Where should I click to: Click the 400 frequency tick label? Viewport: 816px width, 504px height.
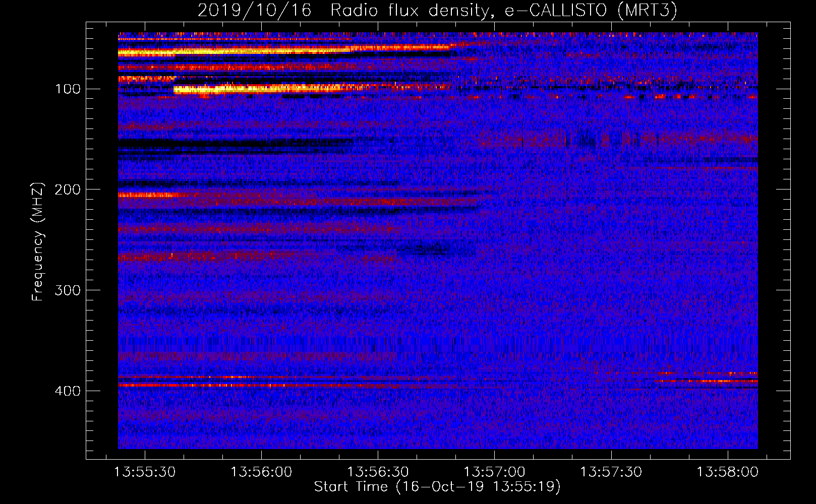68,392
